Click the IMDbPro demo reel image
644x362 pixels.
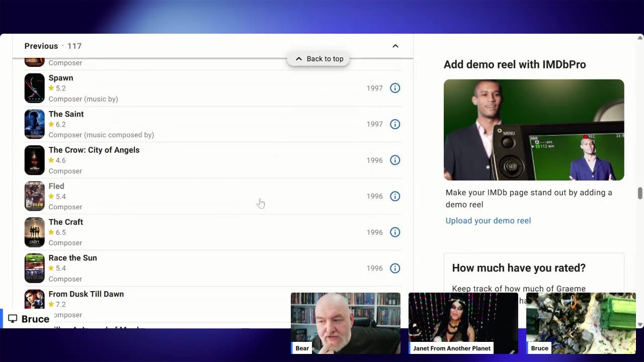coord(534,130)
